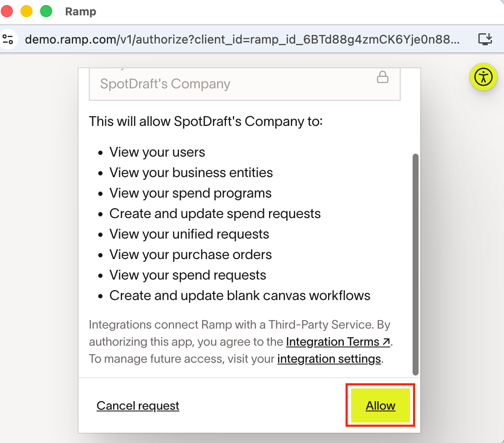Click the padlock icon in the company field
The width and height of the screenshot is (504, 443).
[383, 77]
